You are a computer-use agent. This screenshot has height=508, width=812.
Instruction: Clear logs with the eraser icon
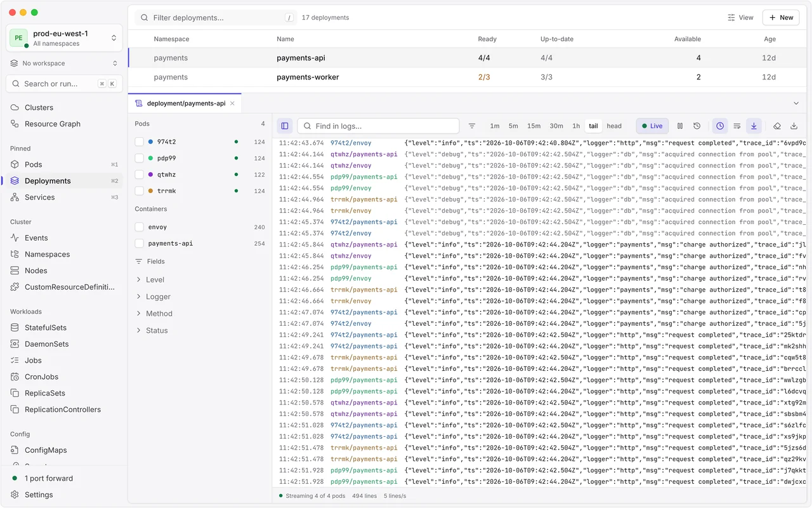point(777,126)
